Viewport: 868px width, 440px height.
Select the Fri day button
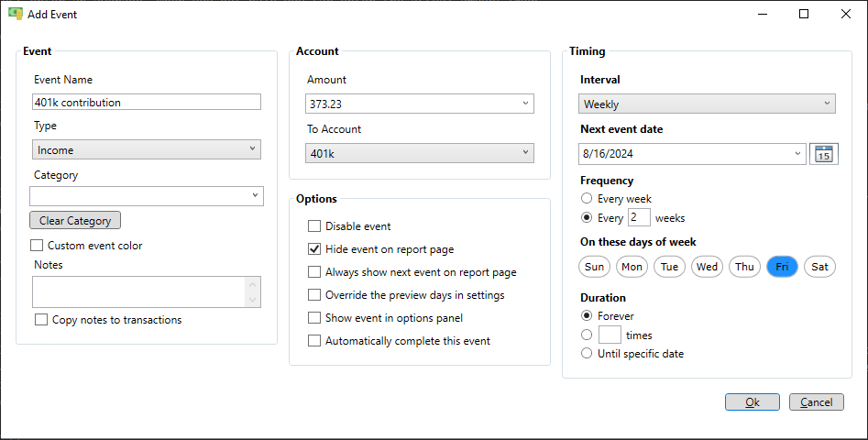(782, 267)
